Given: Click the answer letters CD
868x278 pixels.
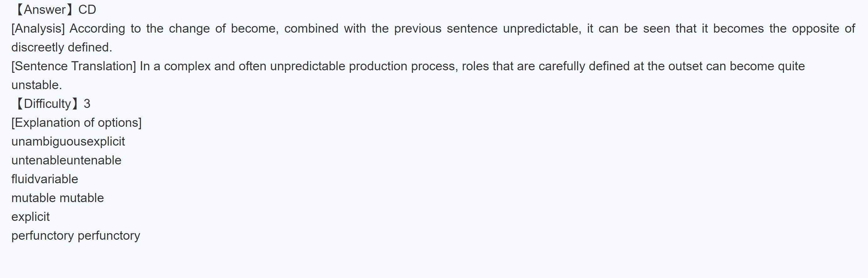Looking at the screenshot, I should coord(87,10).
